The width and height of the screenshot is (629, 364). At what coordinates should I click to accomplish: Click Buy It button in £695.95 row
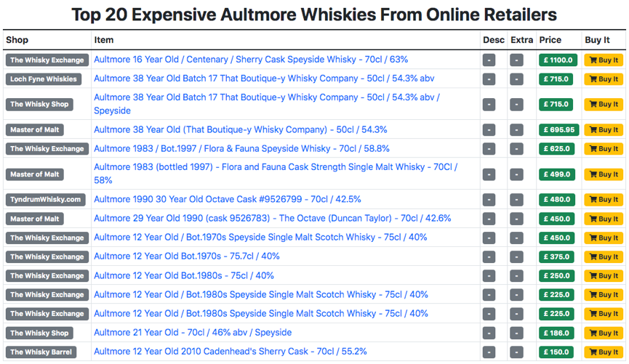tap(603, 130)
